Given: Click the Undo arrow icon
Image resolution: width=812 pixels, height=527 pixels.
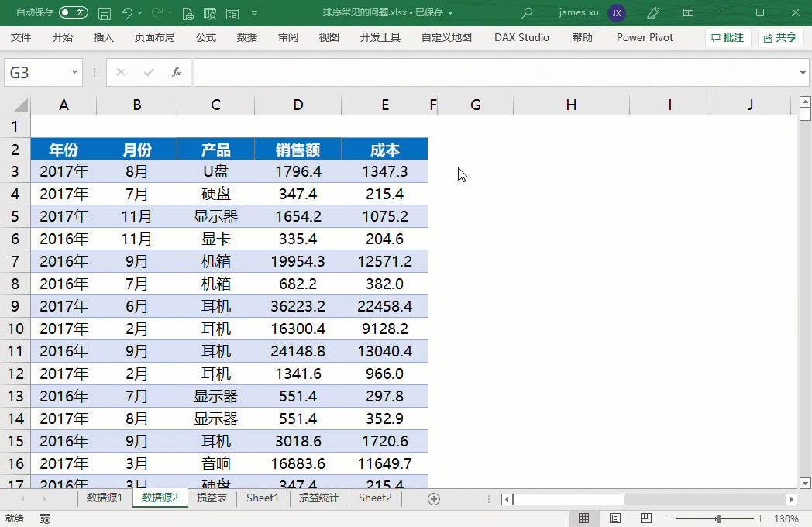Looking at the screenshot, I should (127, 13).
